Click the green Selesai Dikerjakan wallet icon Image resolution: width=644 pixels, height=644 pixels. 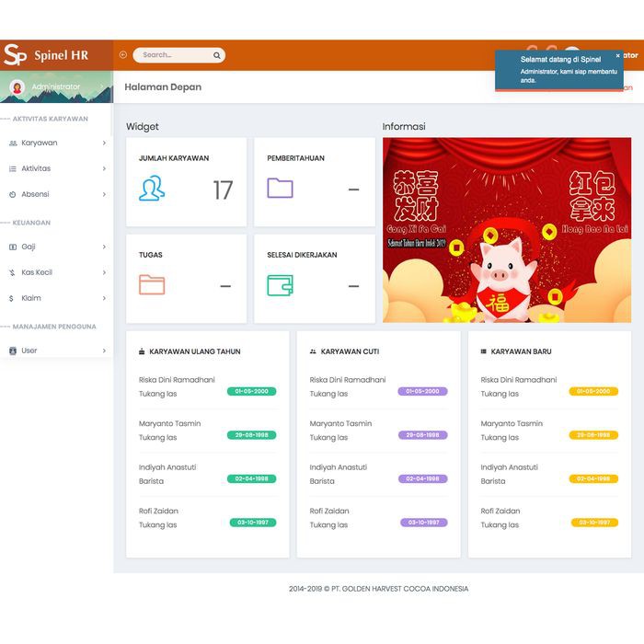[280, 285]
